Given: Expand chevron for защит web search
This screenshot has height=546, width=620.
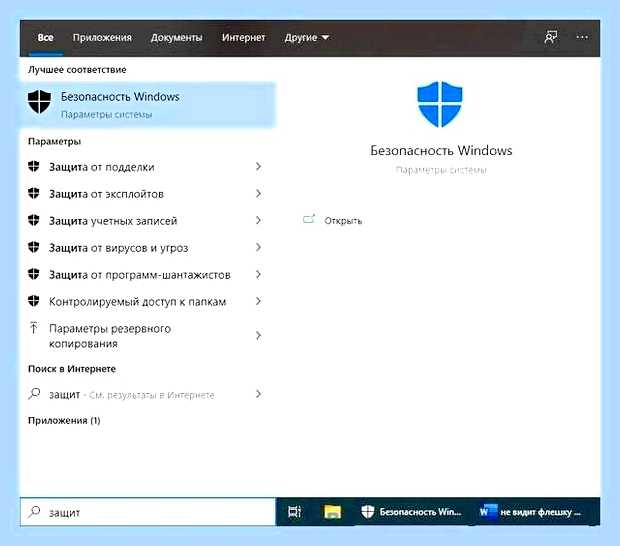Looking at the screenshot, I should tap(258, 394).
